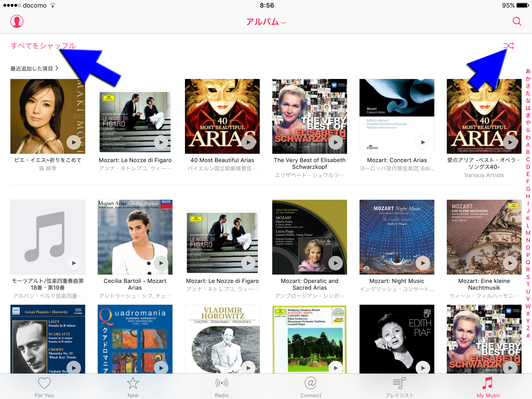Image resolution: width=532 pixels, height=399 pixels.
Task: Open Edith Piaf album cover
Action: pos(397,339)
